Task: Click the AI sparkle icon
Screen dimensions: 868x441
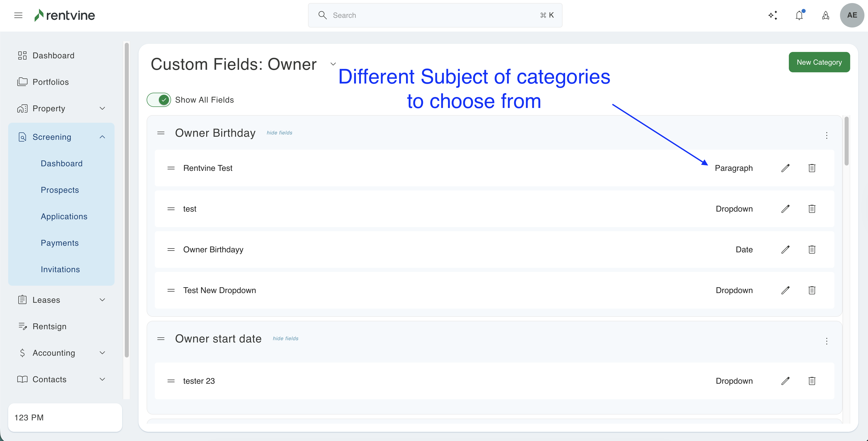Action: 773,15
